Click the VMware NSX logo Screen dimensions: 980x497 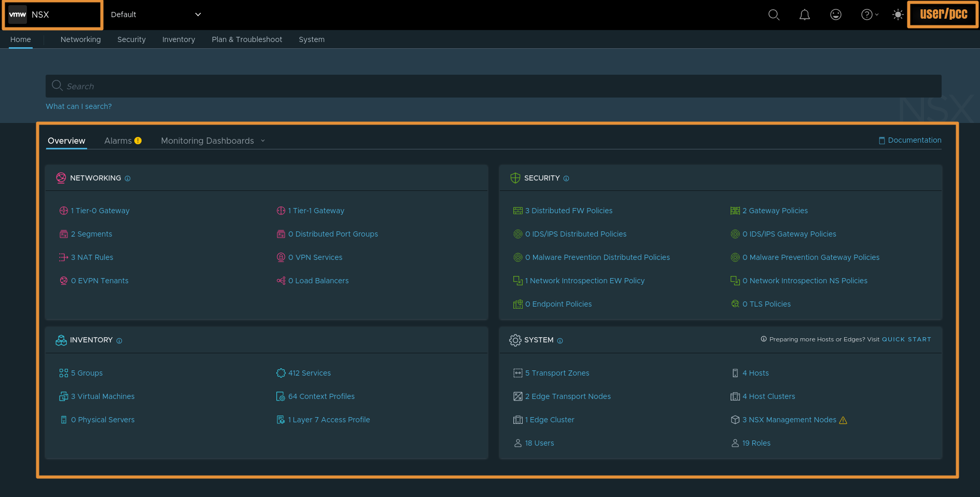(31, 15)
